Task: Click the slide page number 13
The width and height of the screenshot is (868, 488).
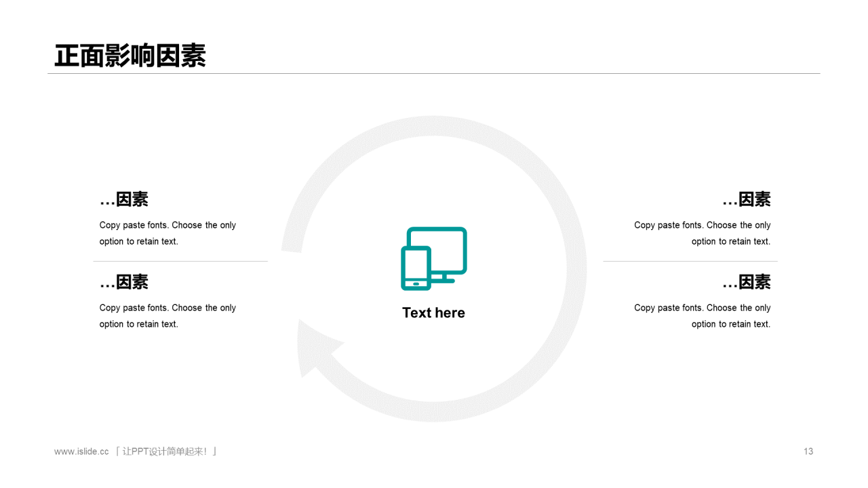Action: [x=808, y=451]
